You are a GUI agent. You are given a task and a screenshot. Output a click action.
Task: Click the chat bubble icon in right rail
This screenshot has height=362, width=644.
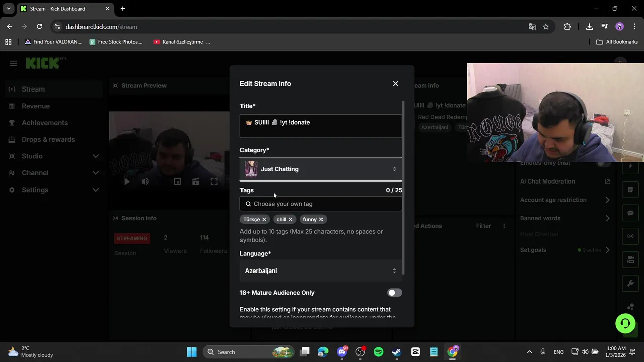pos(630,213)
